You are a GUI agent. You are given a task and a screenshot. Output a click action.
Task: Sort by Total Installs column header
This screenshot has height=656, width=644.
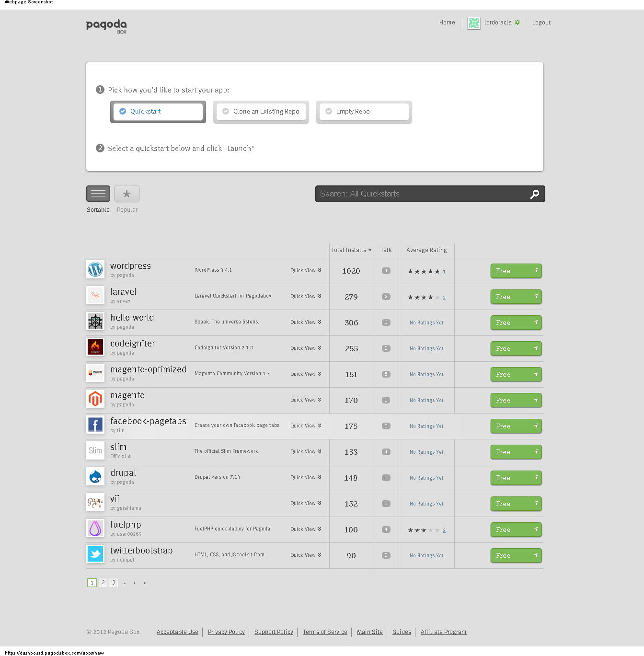pyautogui.click(x=351, y=250)
